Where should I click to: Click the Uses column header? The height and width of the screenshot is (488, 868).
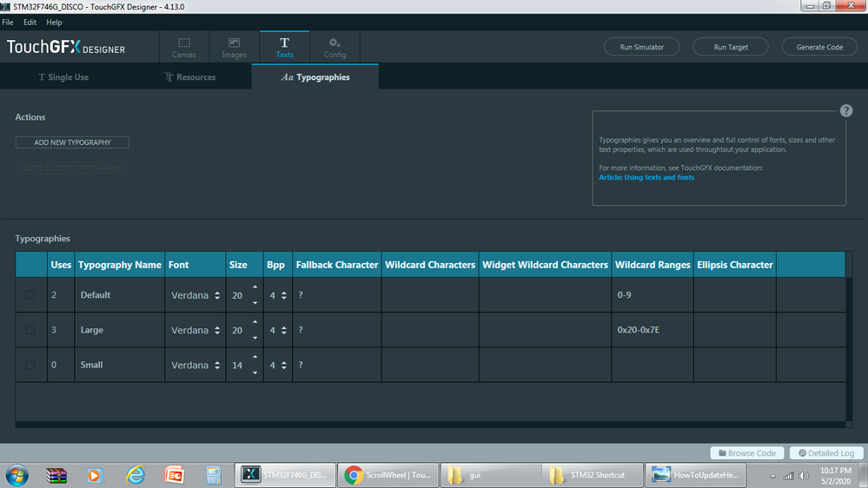coord(61,265)
